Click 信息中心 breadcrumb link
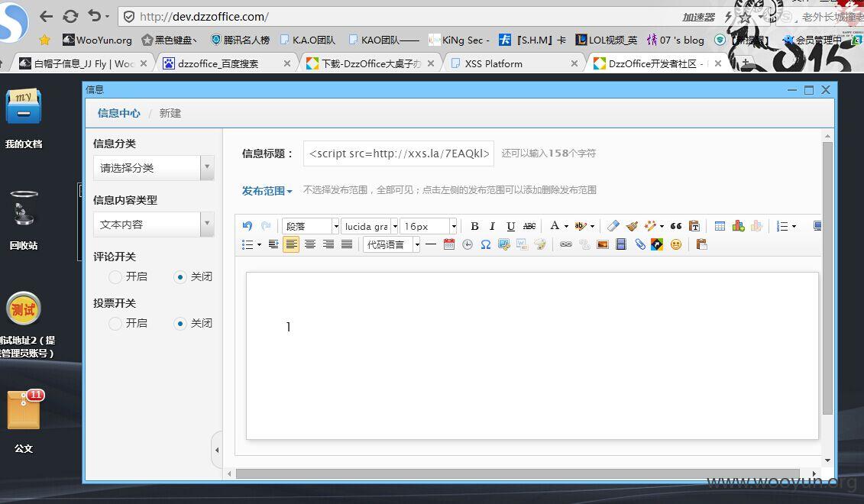The image size is (864, 504). coord(119,113)
